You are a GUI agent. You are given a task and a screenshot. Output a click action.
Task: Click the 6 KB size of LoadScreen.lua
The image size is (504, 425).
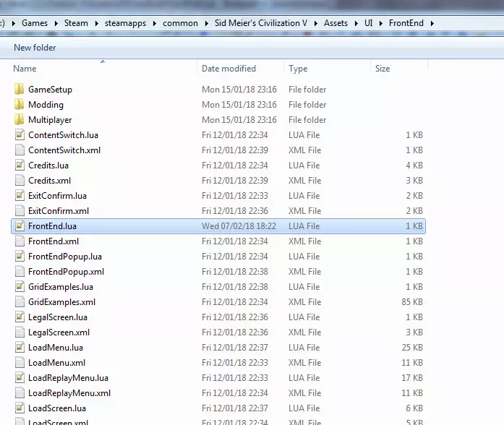point(414,408)
